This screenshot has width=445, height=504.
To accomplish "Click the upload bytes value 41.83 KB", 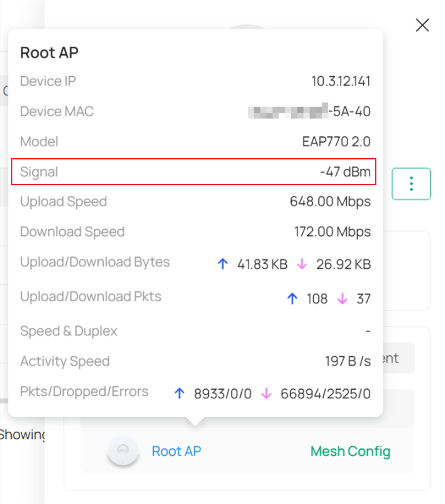I will click(263, 264).
